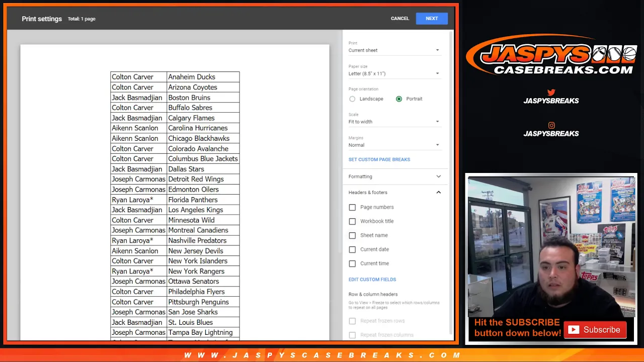Click the 'Row & column headers' label

pos(373,294)
